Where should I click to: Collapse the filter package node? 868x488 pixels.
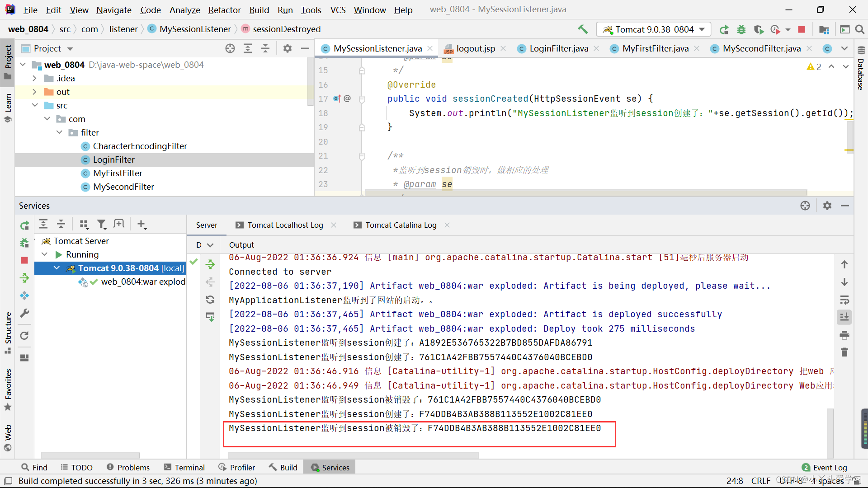click(x=59, y=132)
